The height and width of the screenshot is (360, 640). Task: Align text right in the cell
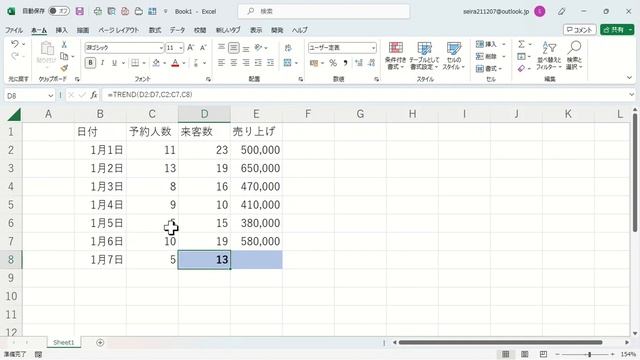(x=246, y=63)
